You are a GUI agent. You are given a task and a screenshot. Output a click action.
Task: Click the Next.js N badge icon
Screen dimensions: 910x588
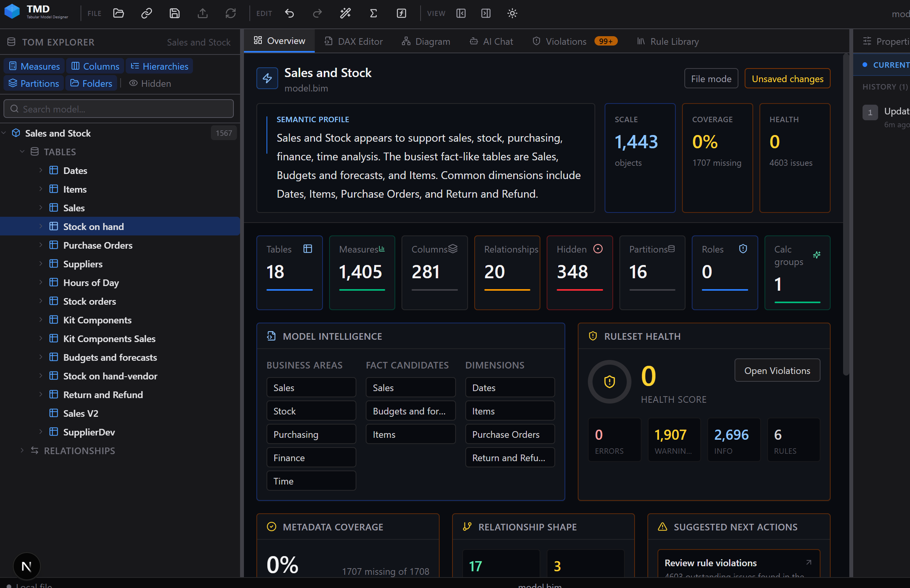pyautogui.click(x=26, y=566)
